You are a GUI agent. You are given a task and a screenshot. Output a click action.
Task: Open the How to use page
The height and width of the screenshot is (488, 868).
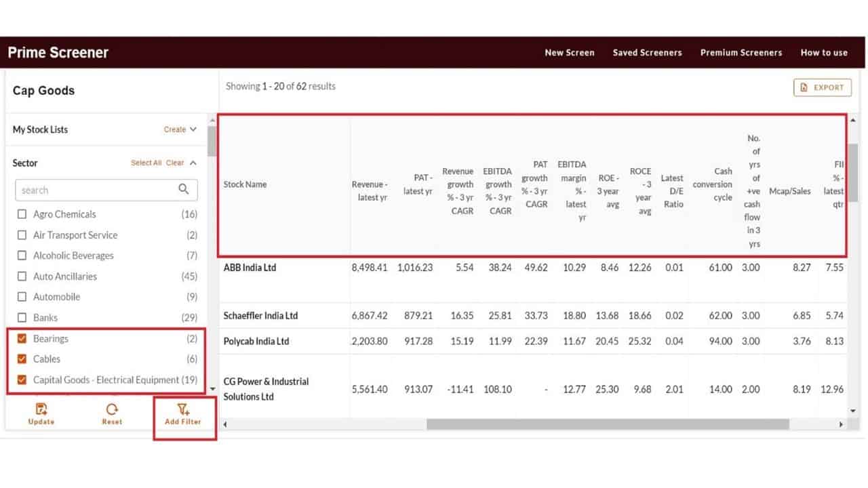click(824, 52)
